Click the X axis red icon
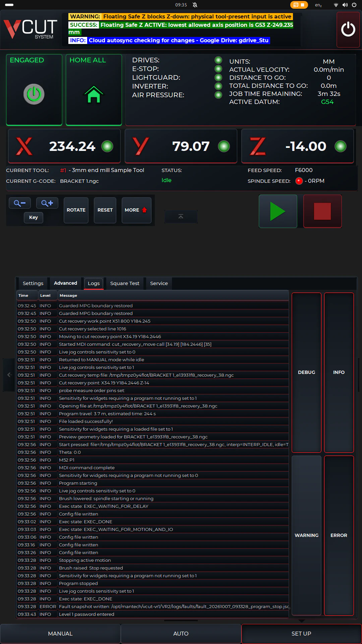362x644 pixels. (x=24, y=146)
